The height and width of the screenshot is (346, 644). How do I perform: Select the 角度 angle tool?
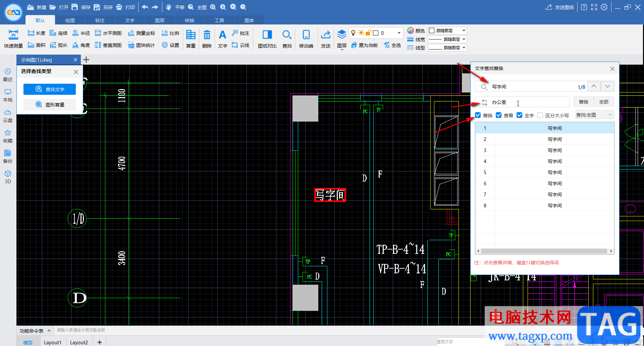click(x=81, y=45)
